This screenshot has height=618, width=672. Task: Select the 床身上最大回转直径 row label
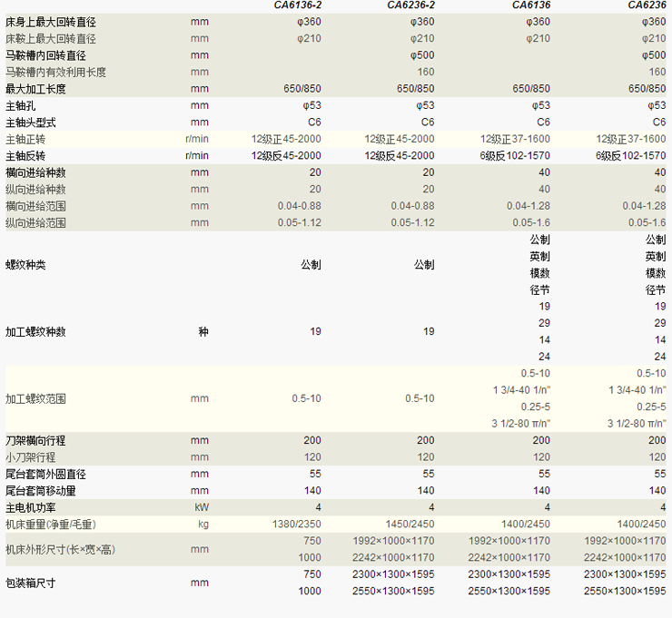click(x=51, y=22)
